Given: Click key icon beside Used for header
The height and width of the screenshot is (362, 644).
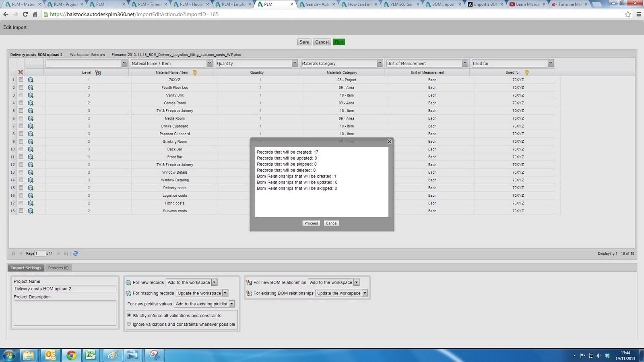Looking at the screenshot, I should (x=526, y=73).
